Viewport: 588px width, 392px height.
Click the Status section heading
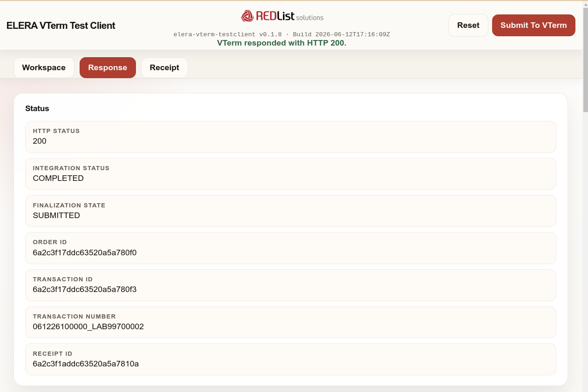[x=37, y=108]
